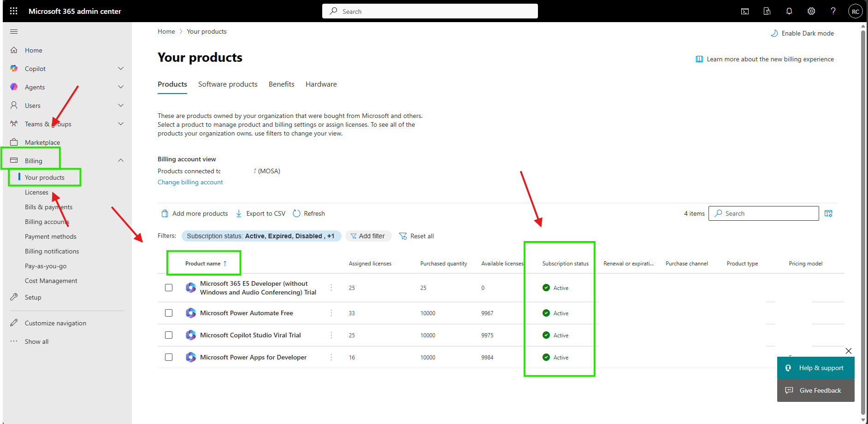
Task: Click the products list Search field
Action: click(x=764, y=213)
